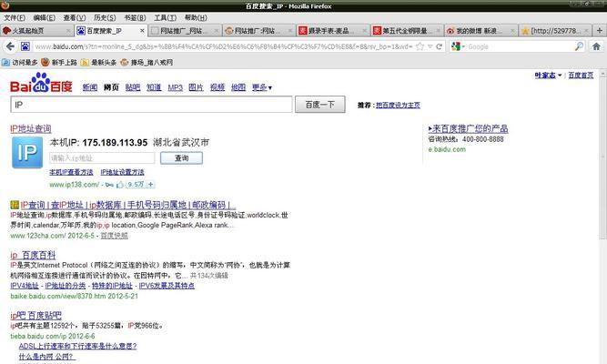Click the IPV4地址 sub-link
The width and height of the screenshot is (607, 364).
click(25, 286)
